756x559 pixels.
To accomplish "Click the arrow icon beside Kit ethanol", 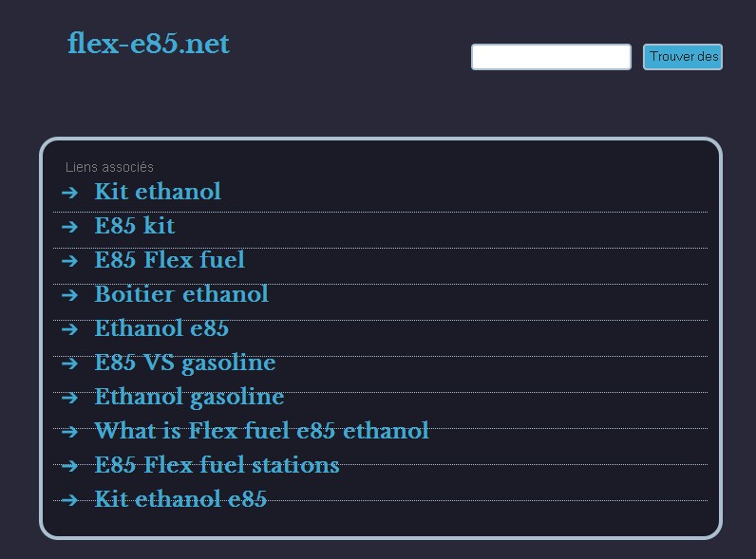I will (x=69, y=193).
